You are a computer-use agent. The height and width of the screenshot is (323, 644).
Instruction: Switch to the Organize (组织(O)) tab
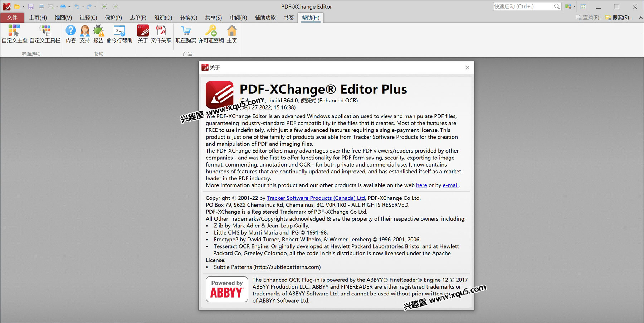pos(163,18)
